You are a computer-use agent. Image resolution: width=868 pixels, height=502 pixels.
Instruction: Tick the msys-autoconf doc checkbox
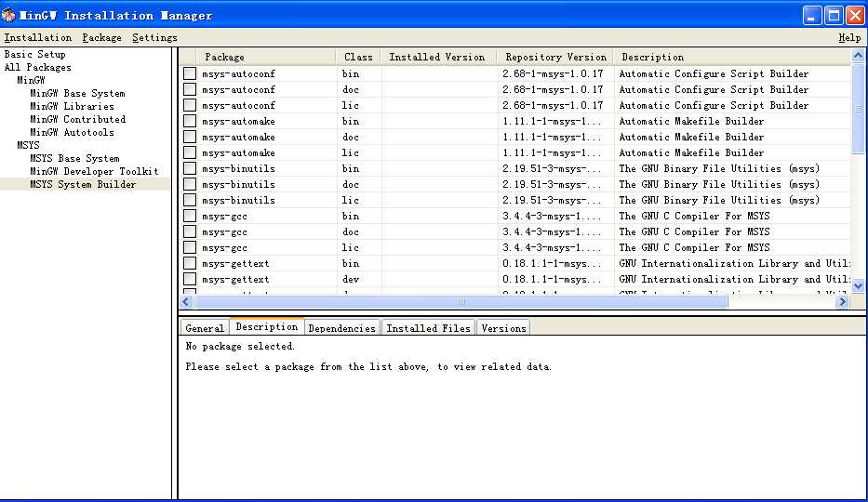pos(190,89)
